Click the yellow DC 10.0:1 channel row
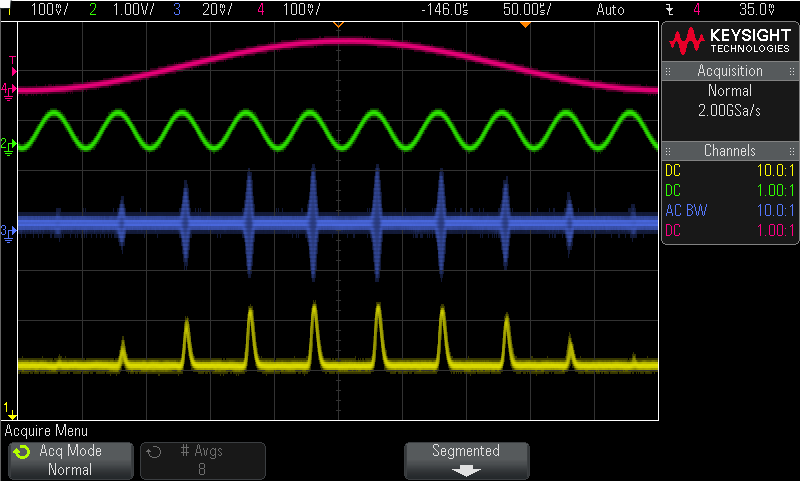This screenshot has width=800, height=481. pos(730,170)
